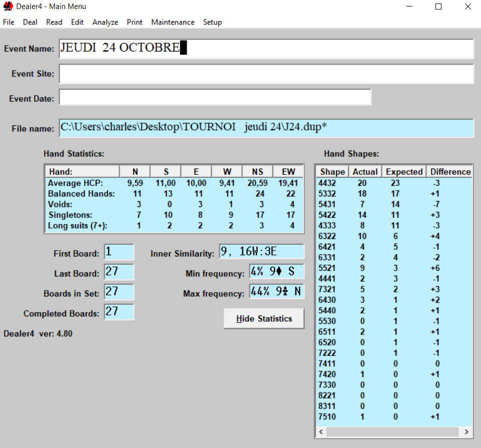
Task: Click the Average HCP row label
Action: click(75, 183)
